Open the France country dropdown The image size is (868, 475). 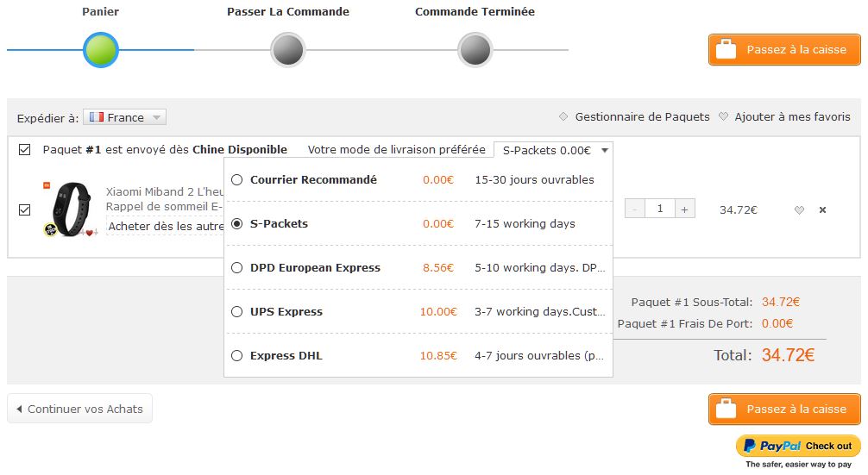pyautogui.click(x=124, y=117)
